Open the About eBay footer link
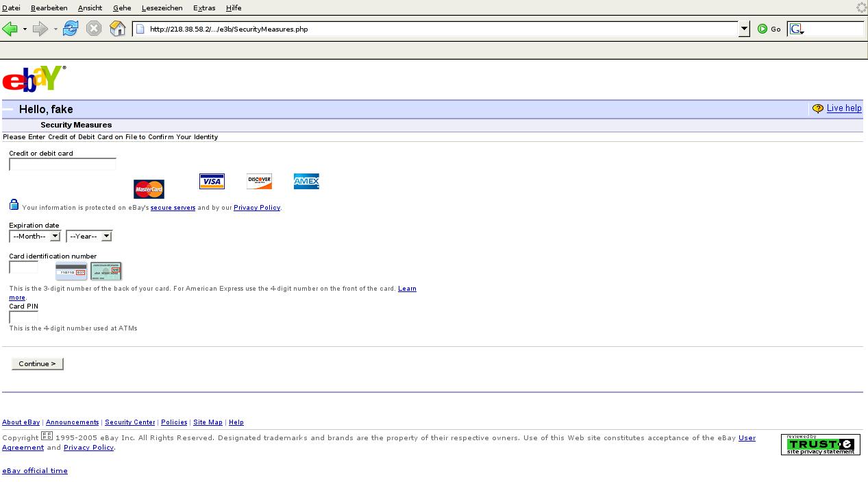 [x=21, y=422]
